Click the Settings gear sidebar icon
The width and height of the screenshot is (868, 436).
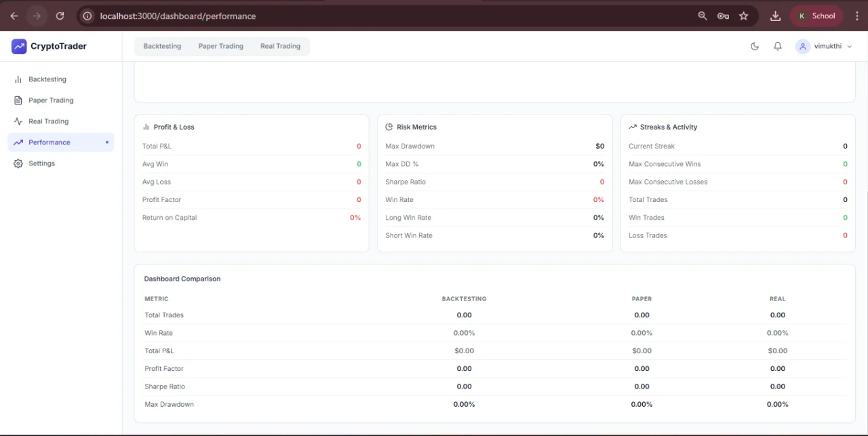coord(18,163)
